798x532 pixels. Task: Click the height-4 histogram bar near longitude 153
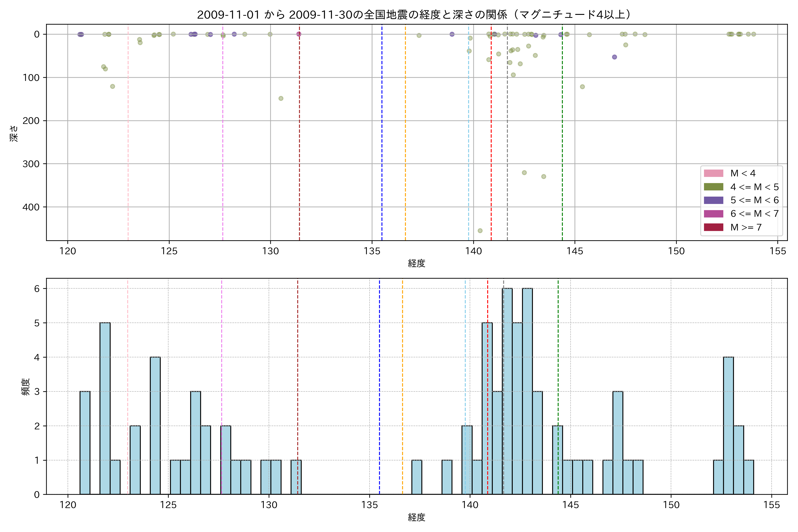click(x=728, y=425)
